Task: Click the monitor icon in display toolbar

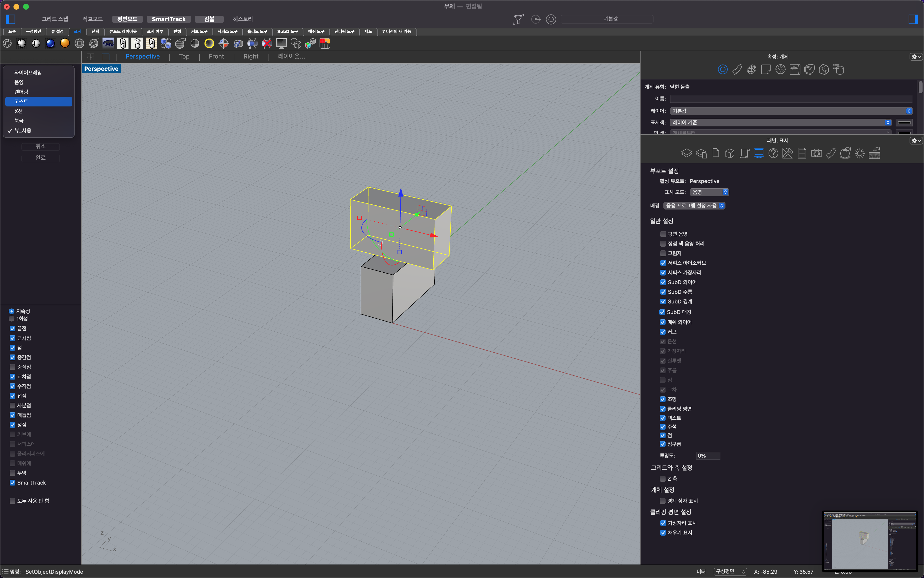Action: point(281,44)
